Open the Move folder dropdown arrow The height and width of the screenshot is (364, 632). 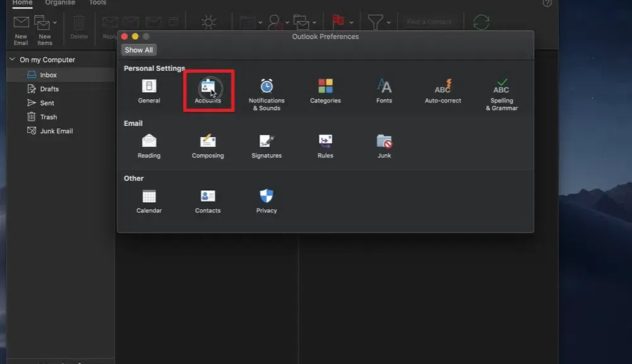(x=260, y=23)
